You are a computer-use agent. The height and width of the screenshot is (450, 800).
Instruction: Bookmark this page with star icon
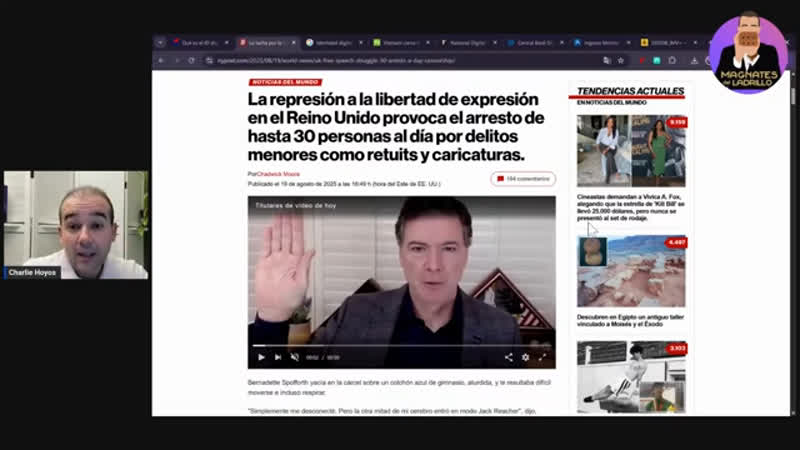click(621, 60)
